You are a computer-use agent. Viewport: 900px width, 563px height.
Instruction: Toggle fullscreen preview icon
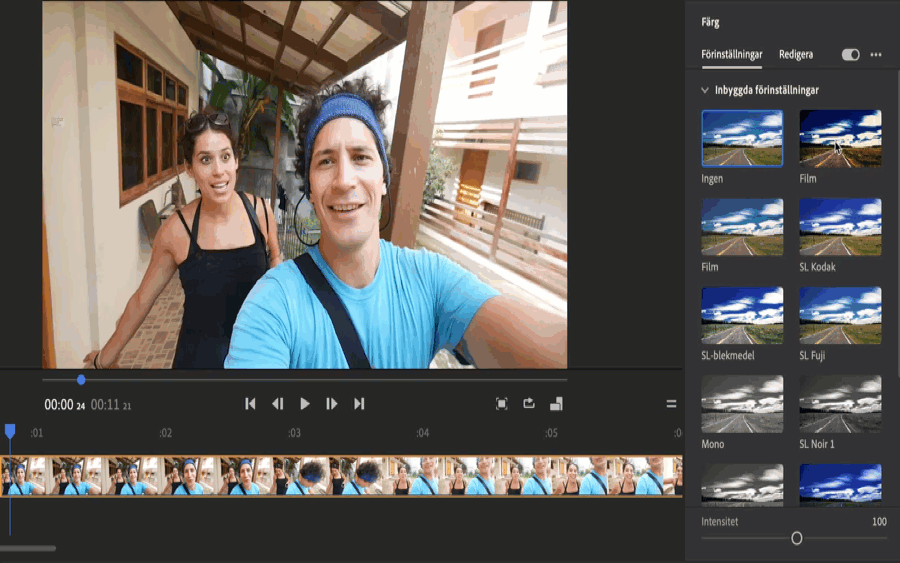tap(502, 404)
